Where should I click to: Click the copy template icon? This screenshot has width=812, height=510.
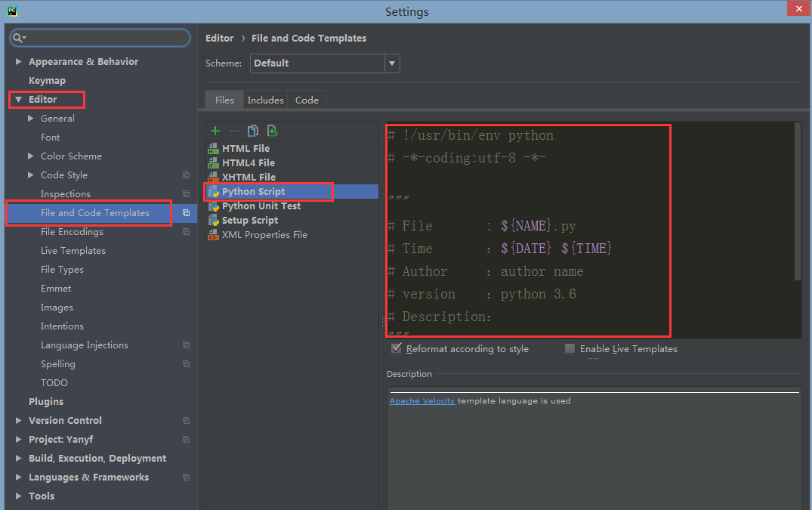coord(253,131)
